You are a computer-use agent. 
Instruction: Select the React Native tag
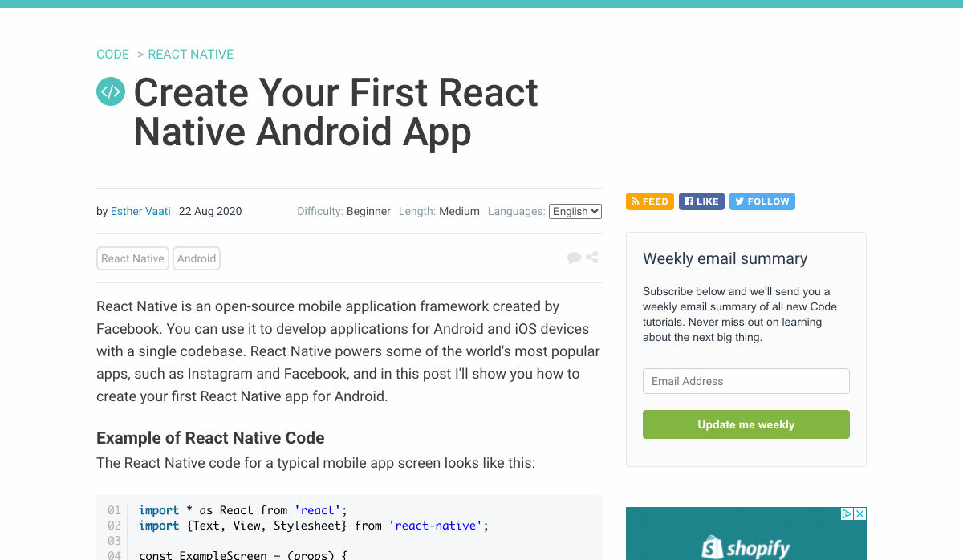[132, 258]
